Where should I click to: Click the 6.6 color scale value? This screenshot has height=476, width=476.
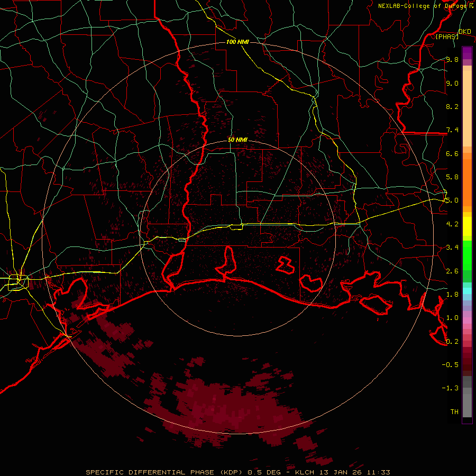[452, 153]
